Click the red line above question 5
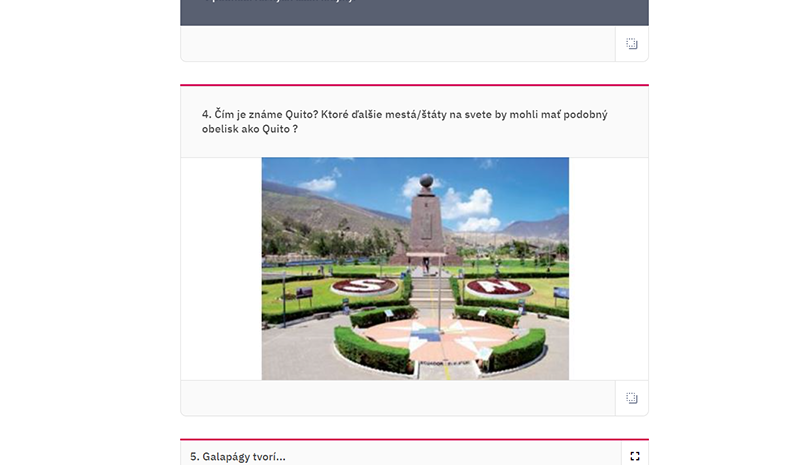 (x=414, y=439)
